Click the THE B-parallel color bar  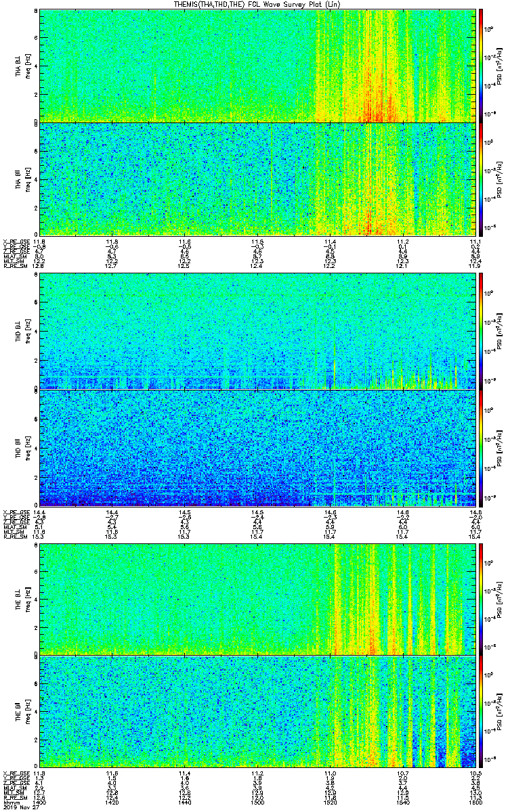[x=482, y=713]
